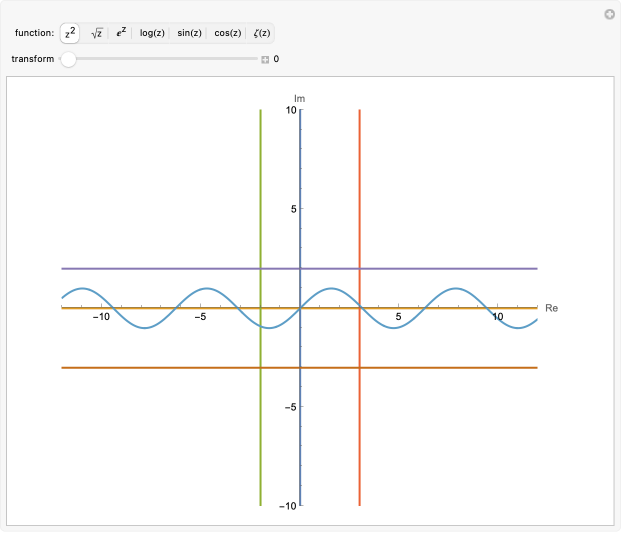Click the transform slider thumb
621x533 pixels.
68,59
